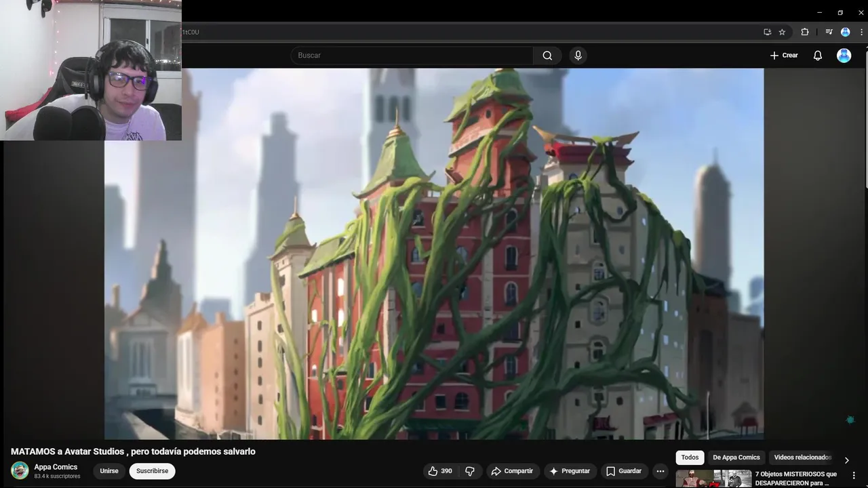The height and width of the screenshot is (488, 868).
Task: Open the 7 Objetos MISTERIOSOS video thumbnail
Action: pos(713,479)
